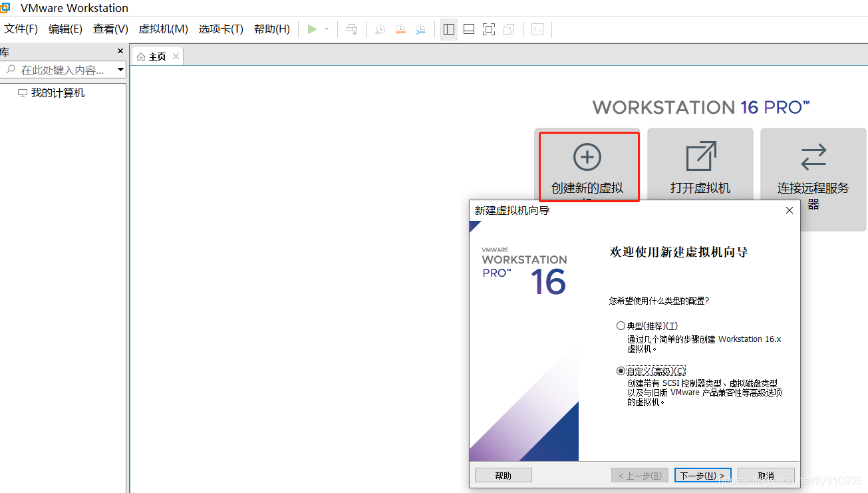This screenshot has width=868, height=493.
Task: Click the take snapshot toolbar icon
Action: pyautogui.click(x=380, y=29)
